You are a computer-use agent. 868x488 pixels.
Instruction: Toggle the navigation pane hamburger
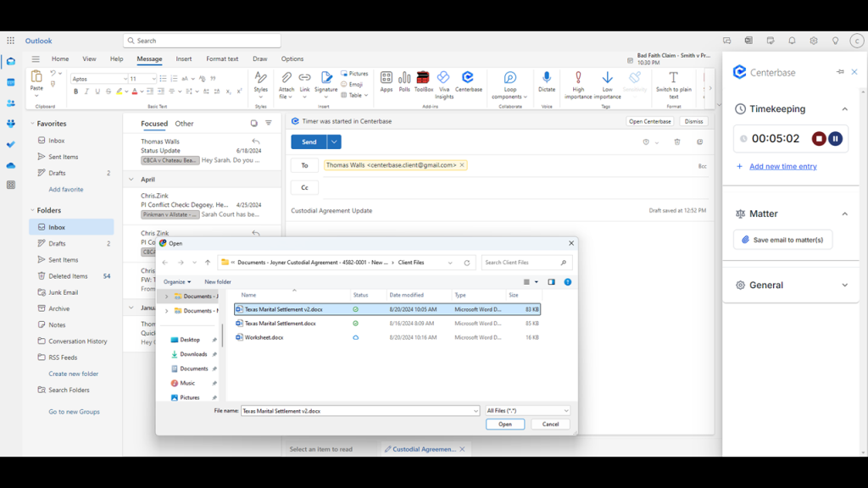pyautogui.click(x=36, y=58)
